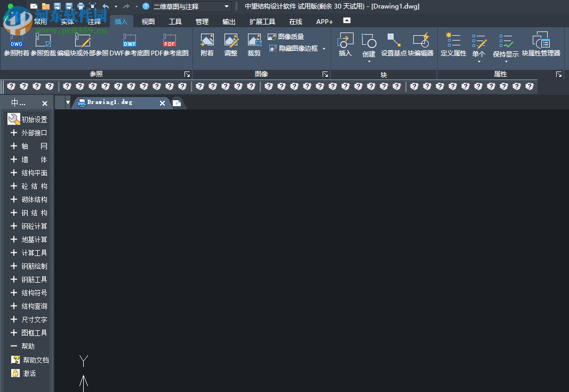Expand the 钢筋绘制 menu group
Screen dimensions: 569x392
(28, 266)
